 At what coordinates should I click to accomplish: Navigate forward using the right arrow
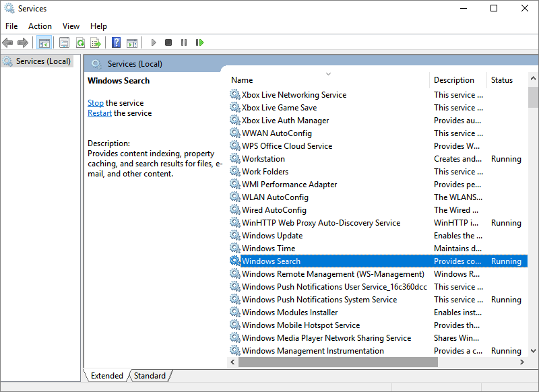23,42
